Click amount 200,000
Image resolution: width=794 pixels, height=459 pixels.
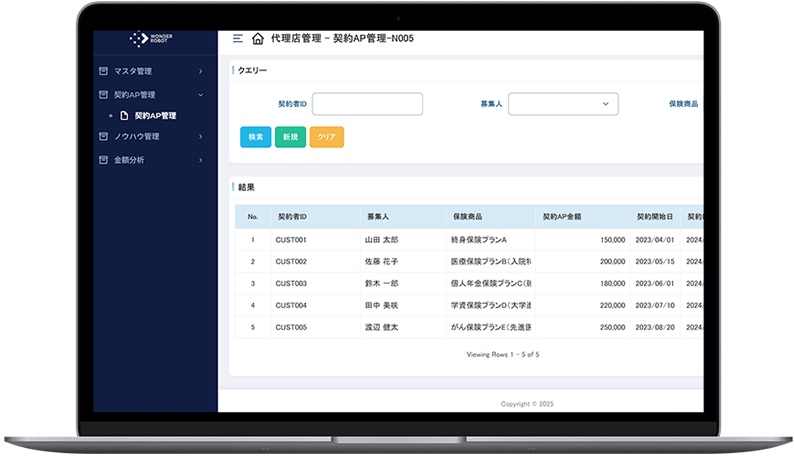pyautogui.click(x=613, y=261)
